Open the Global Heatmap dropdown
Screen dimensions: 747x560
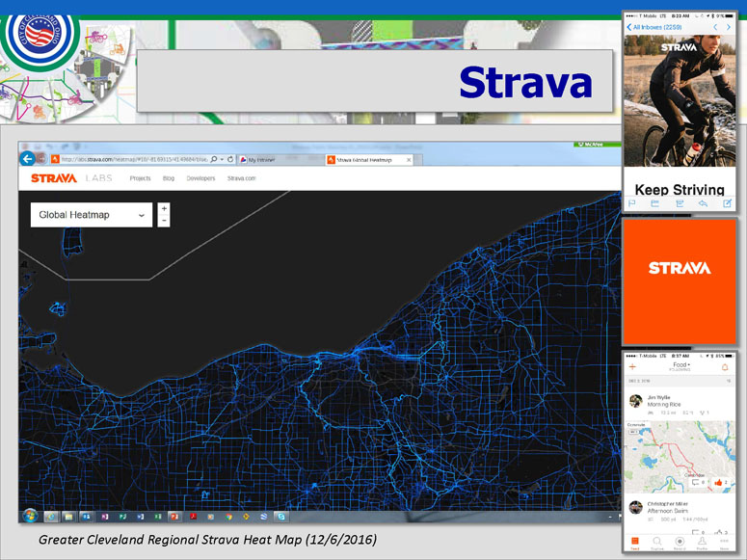click(x=92, y=215)
